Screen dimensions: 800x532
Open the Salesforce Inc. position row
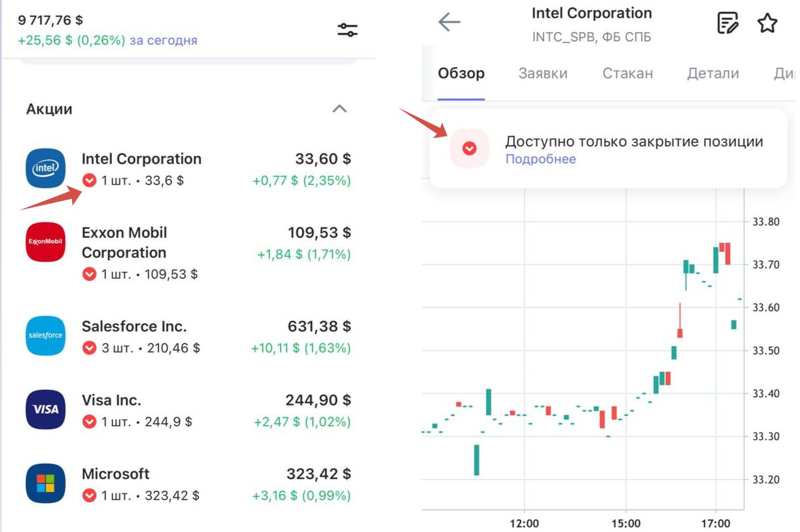pos(188,337)
